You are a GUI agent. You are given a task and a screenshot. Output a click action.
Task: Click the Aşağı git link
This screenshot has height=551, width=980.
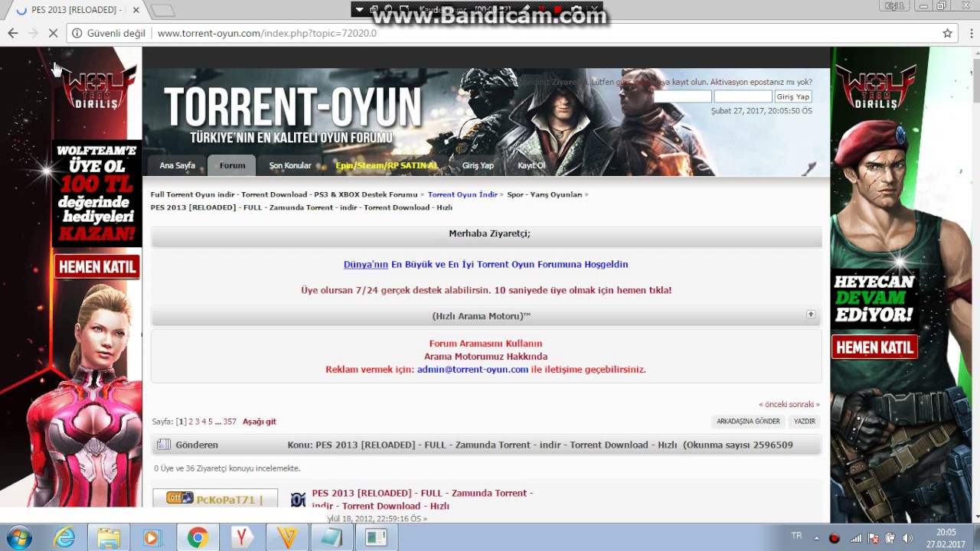point(260,422)
